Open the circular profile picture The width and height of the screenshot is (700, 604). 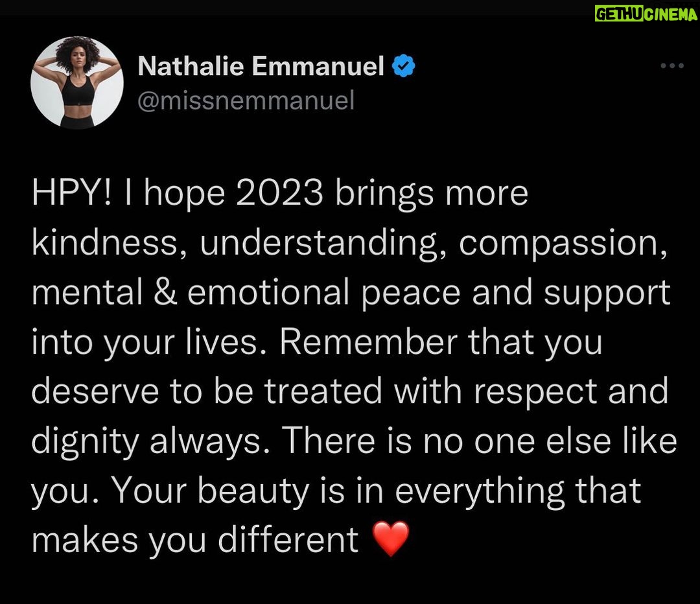point(77,82)
